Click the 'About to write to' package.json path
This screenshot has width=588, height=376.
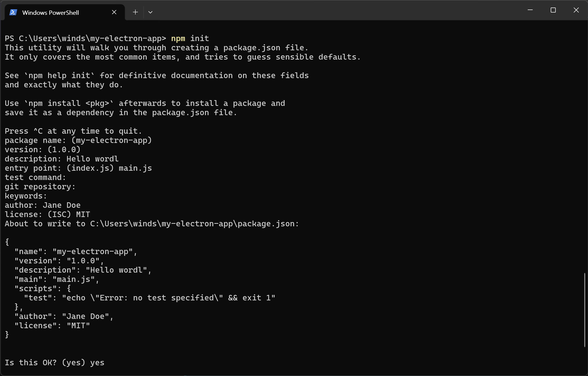click(194, 224)
